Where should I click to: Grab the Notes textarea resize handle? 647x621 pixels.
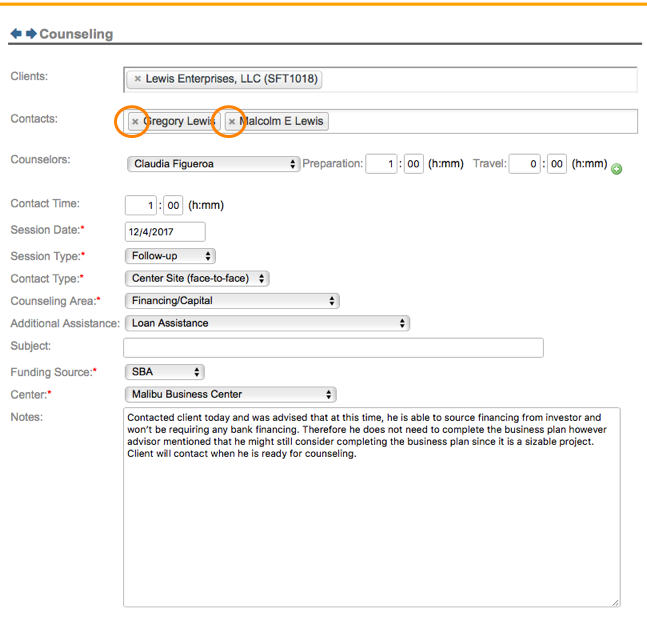tap(615, 602)
